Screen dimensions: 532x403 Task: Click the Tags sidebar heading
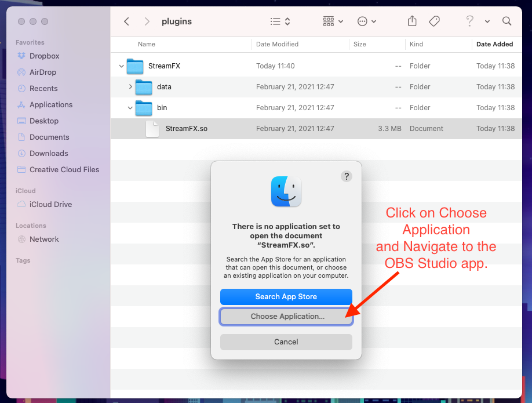point(23,260)
